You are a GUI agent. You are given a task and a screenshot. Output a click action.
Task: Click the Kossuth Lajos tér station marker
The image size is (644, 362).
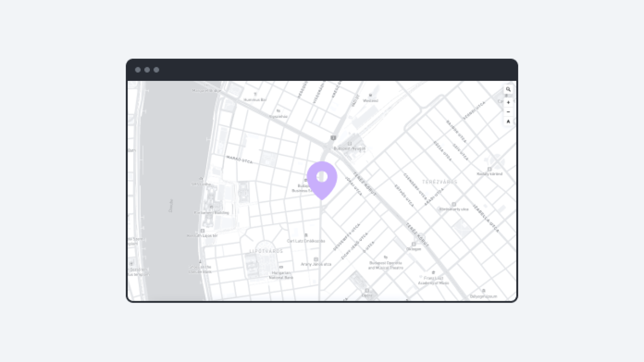tap(202, 231)
